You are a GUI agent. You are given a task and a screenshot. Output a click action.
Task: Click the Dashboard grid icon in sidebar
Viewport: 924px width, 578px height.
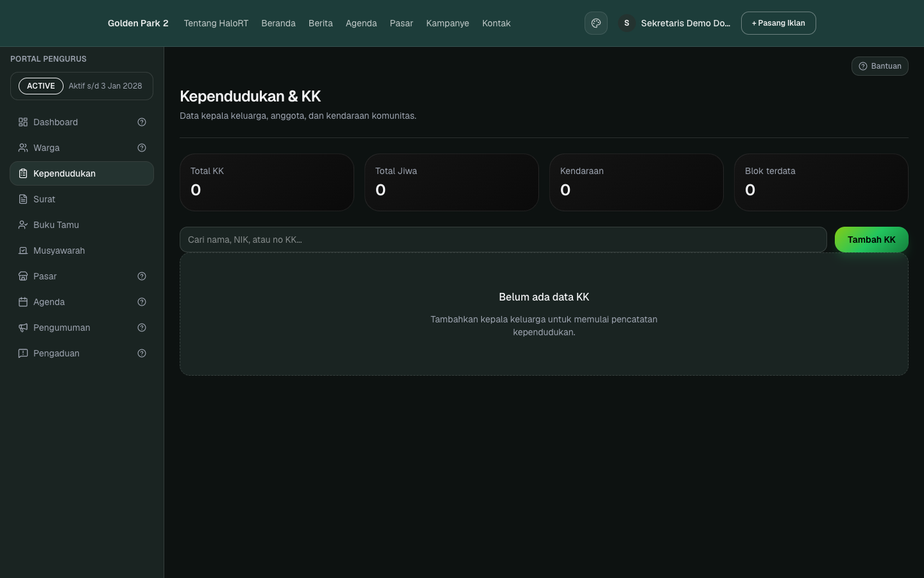pyautogui.click(x=23, y=122)
